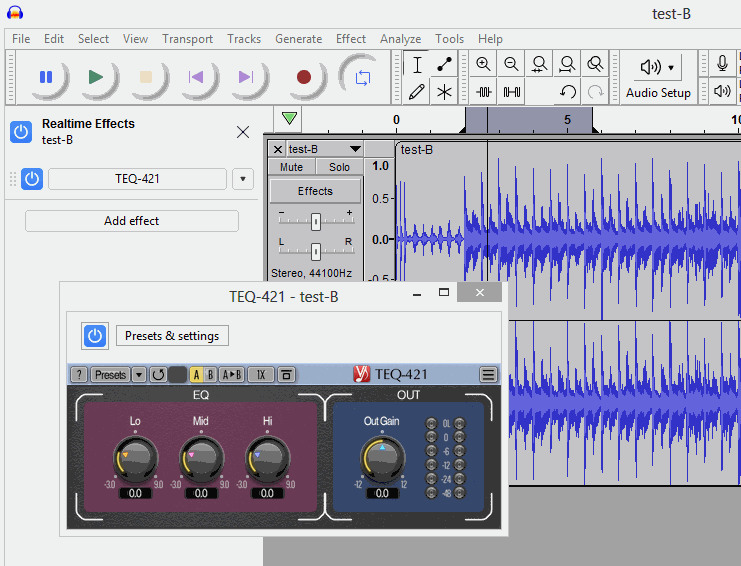Click the TEQ-421 effect name button

(x=137, y=179)
